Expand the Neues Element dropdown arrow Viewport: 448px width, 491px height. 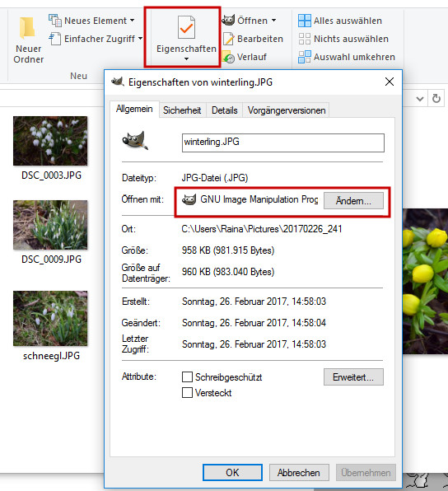click(x=132, y=21)
